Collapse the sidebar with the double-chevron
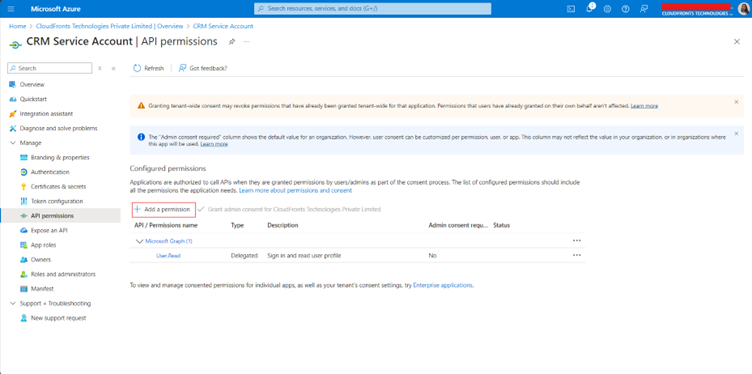This screenshot has height=374, width=752. coord(114,69)
